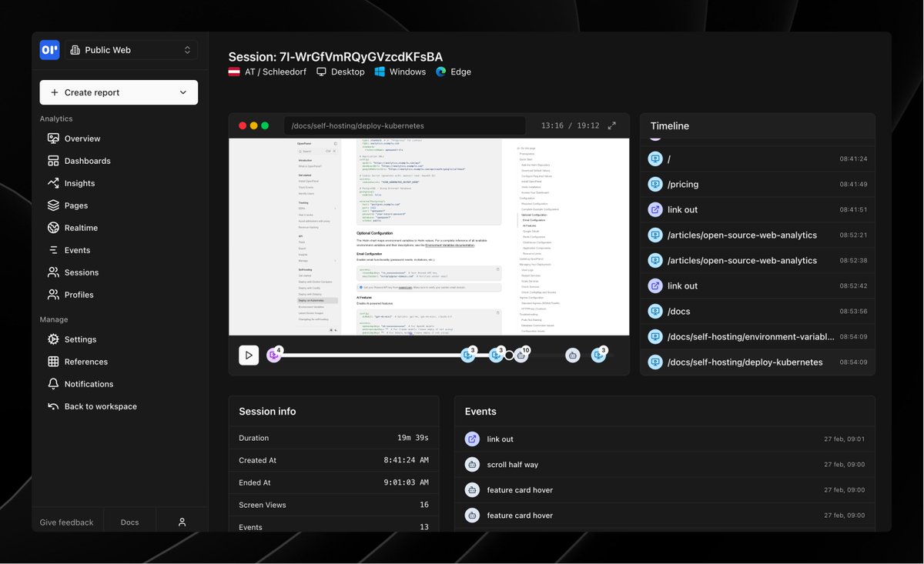Play the session replay
Image resolution: width=924 pixels, height=564 pixels.
tap(249, 355)
